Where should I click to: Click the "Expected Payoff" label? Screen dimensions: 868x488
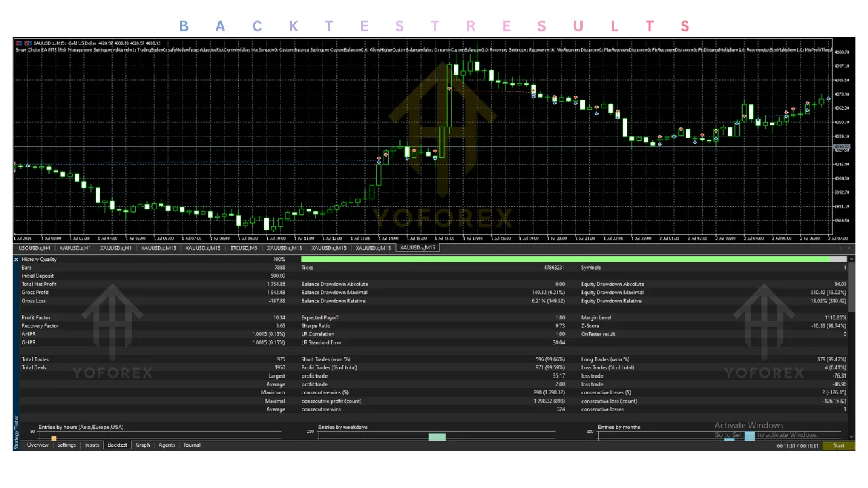[320, 317]
